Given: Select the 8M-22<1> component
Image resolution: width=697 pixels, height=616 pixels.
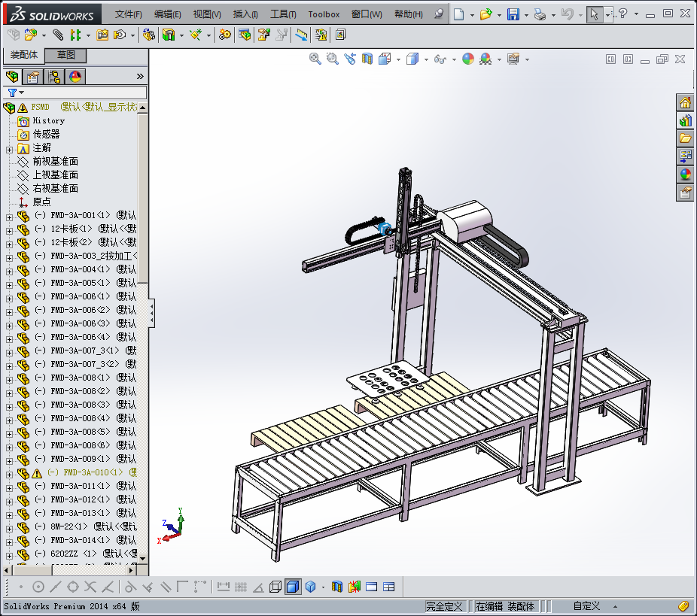Looking at the screenshot, I should [x=86, y=526].
